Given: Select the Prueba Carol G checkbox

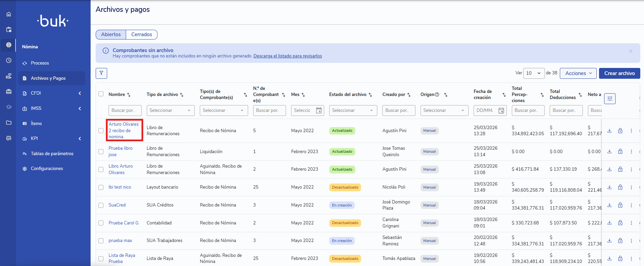Looking at the screenshot, I should pyautogui.click(x=101, y=223).
